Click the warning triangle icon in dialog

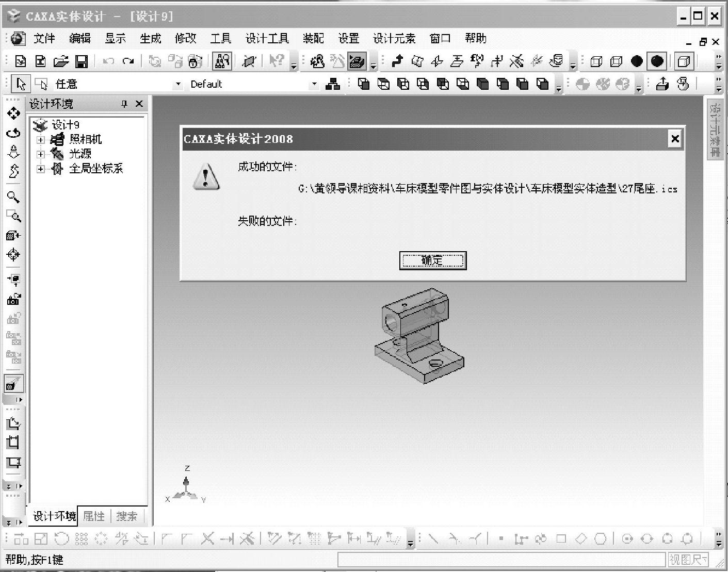[x=206, y=176]
